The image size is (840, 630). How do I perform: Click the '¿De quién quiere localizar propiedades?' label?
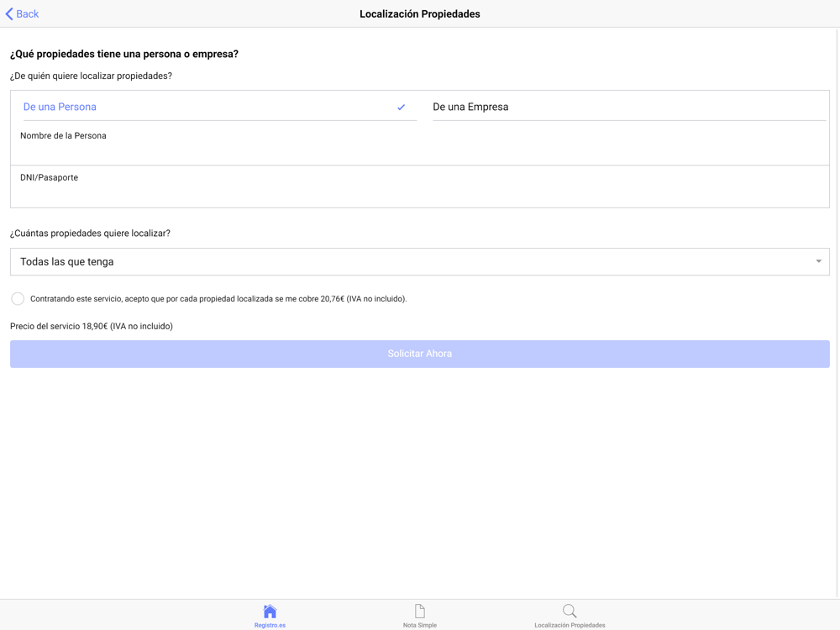point(91,76)
